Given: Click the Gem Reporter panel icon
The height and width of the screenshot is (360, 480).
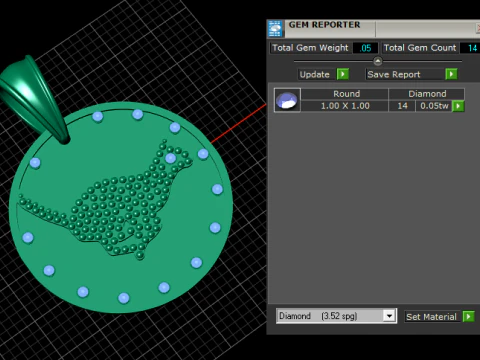Looking at the screenshot, I should click(275, 29).
